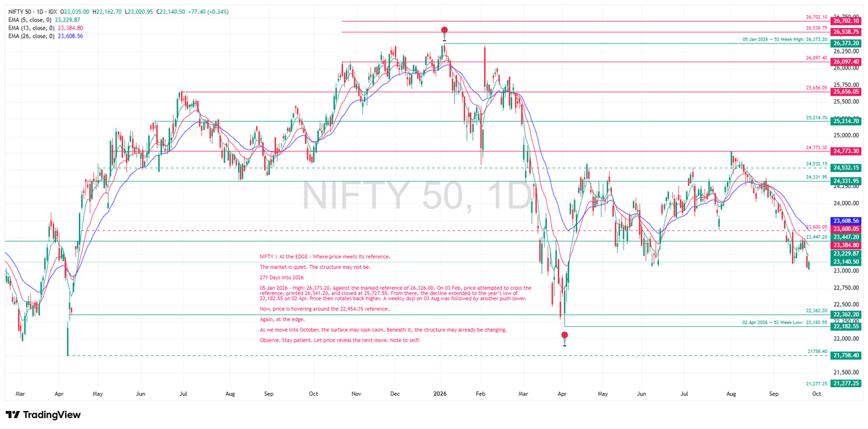
Task: Click the boxed 26,702.10 price axis label
Action: pos(846,22)
